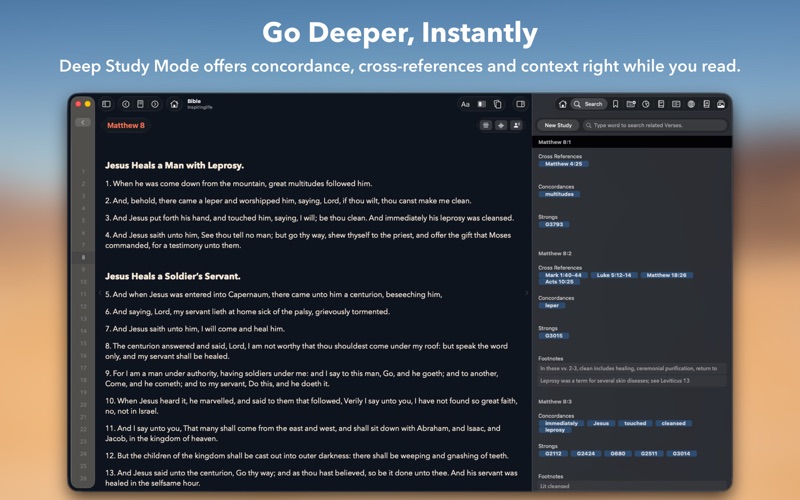Open the image gallery icon
The image size is (800, 500).
[x=721, y=104]
